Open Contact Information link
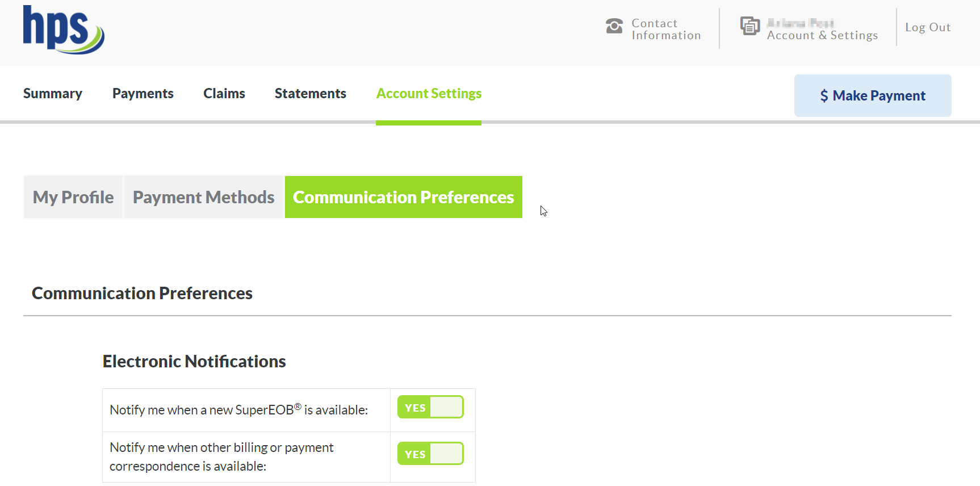The image size is (980, 486). pyautogui.click(x=666, y=30)
